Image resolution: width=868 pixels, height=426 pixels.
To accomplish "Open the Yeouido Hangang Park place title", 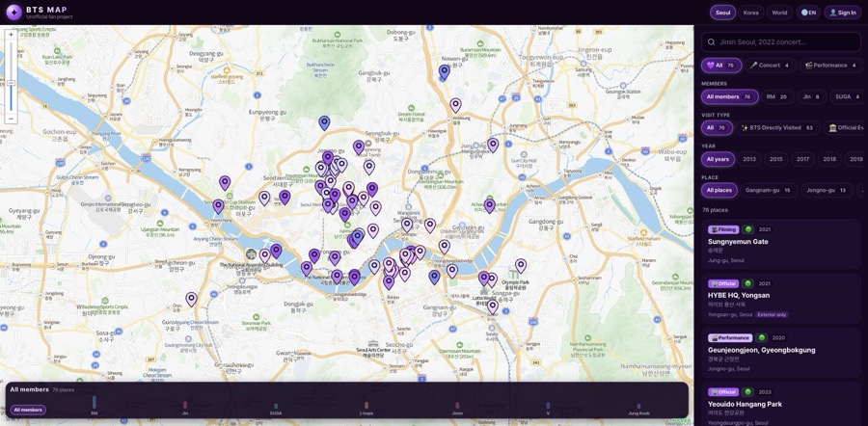I will 746,404.
